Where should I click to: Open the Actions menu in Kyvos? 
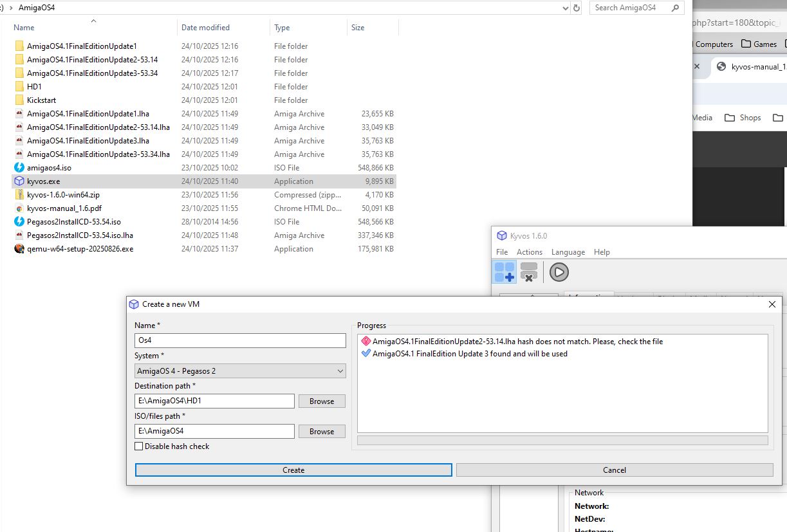click(x=529, y=252)
